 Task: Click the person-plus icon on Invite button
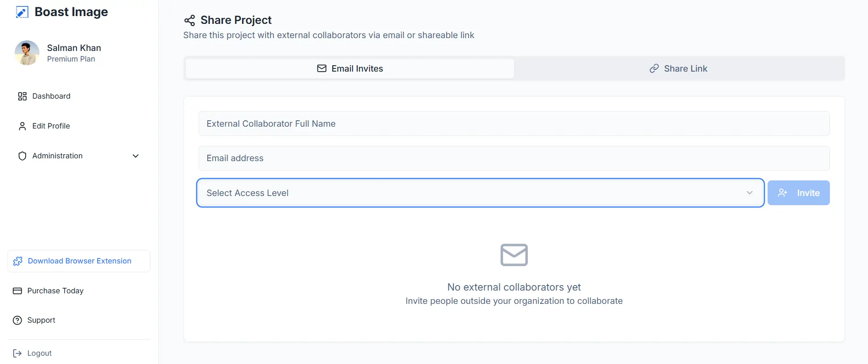pyautogui.click(x=782, y=193)
